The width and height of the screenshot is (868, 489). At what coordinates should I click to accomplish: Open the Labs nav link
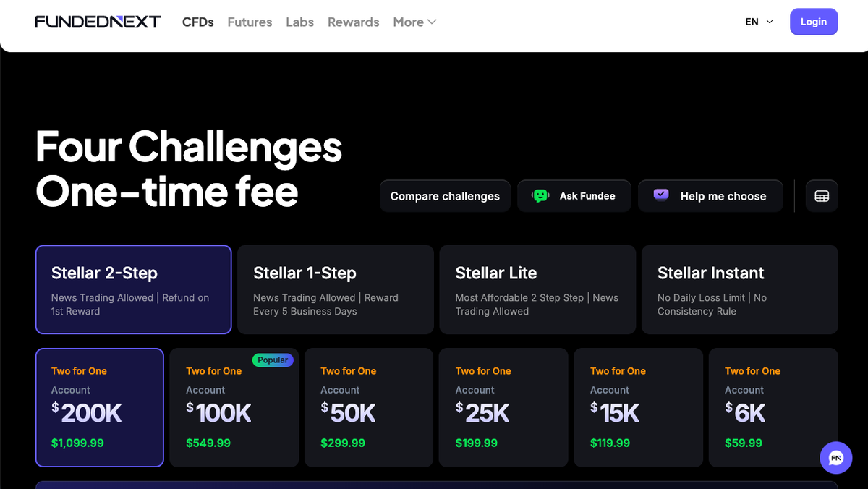(x=299, y=22)
